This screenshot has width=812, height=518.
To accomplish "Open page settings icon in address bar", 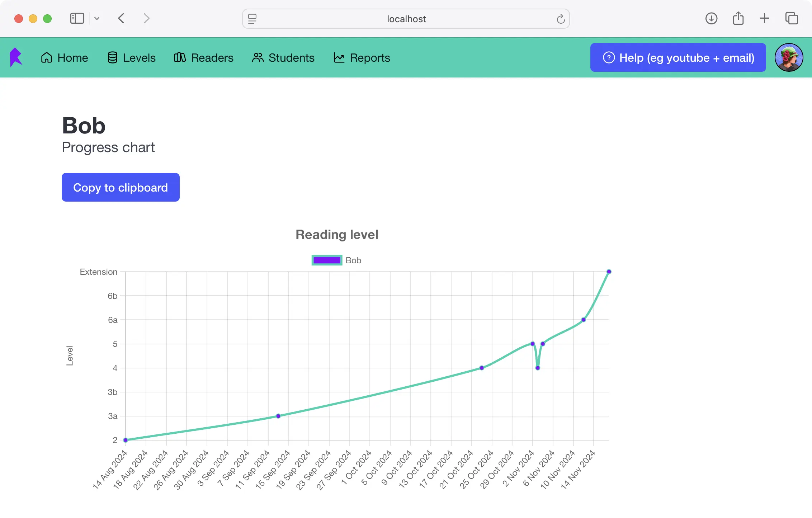I will (252, 19).
